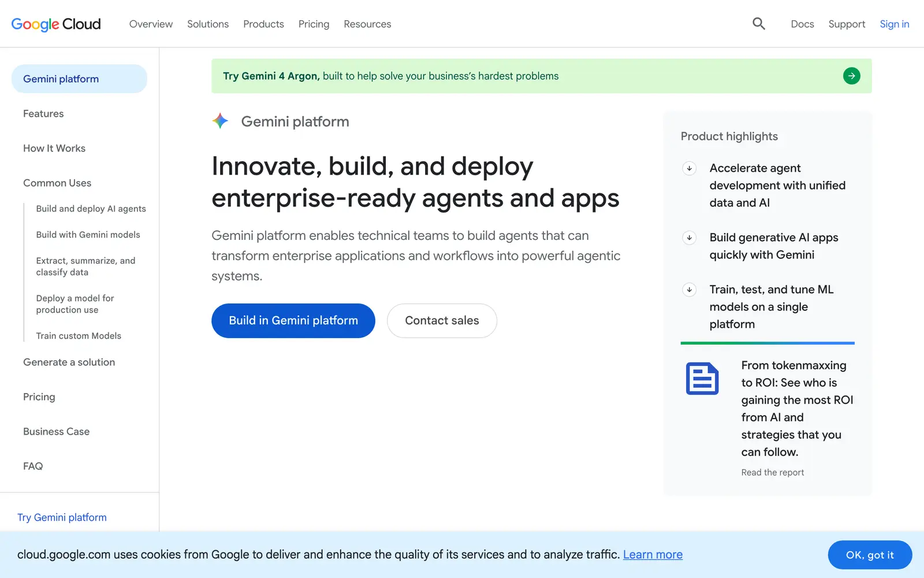Go to Docs
This screenshot has height=578, width=924.
802,24
